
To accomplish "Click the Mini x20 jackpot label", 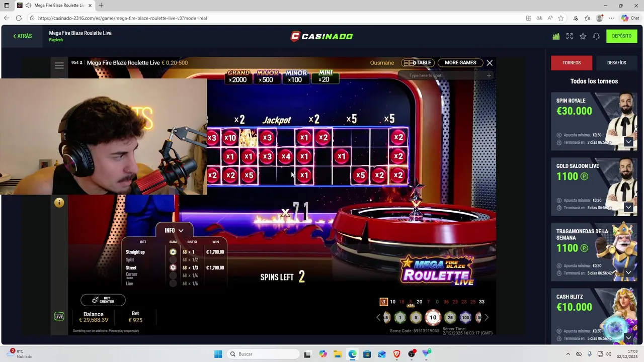I will click(325, 76).
